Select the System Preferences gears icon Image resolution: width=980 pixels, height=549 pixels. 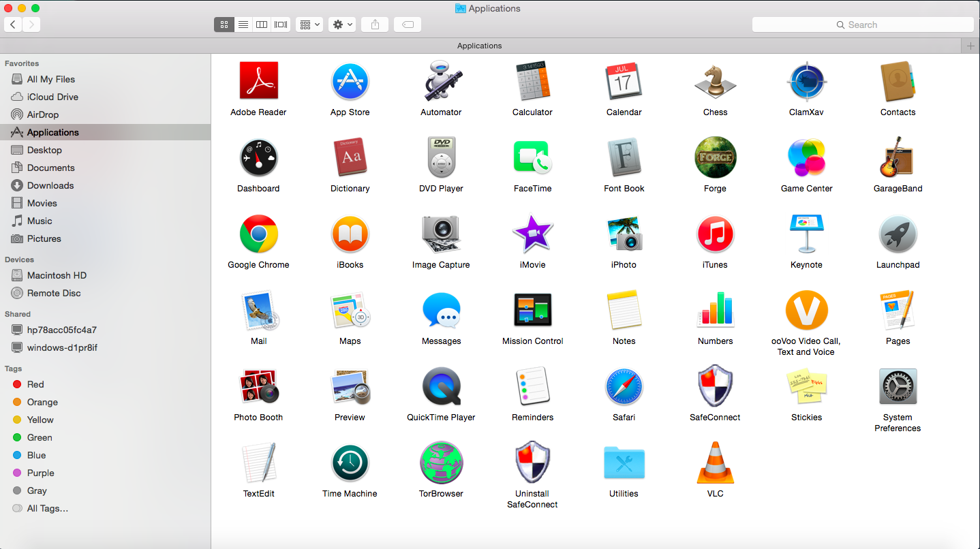pos(898,386)
